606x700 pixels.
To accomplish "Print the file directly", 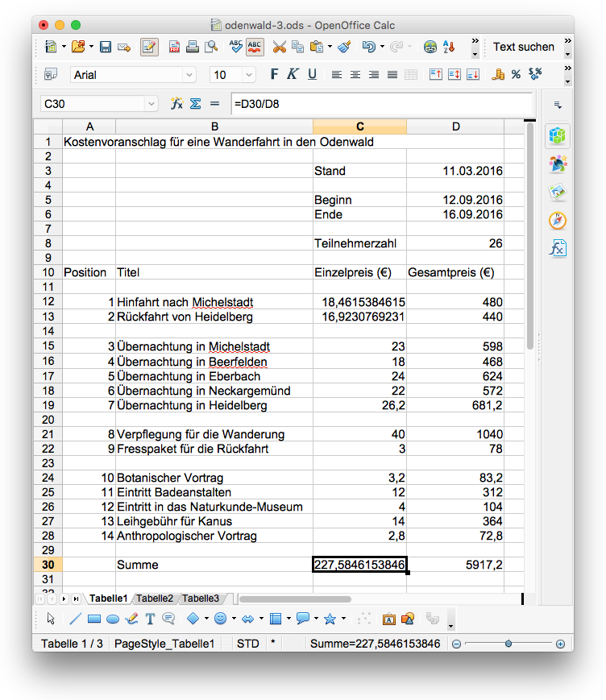I will tap(193, 47).
